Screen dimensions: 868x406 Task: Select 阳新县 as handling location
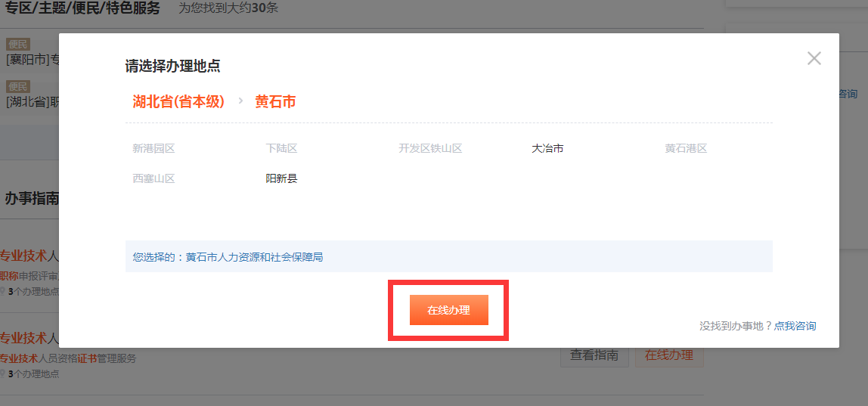tap(281, 179)
